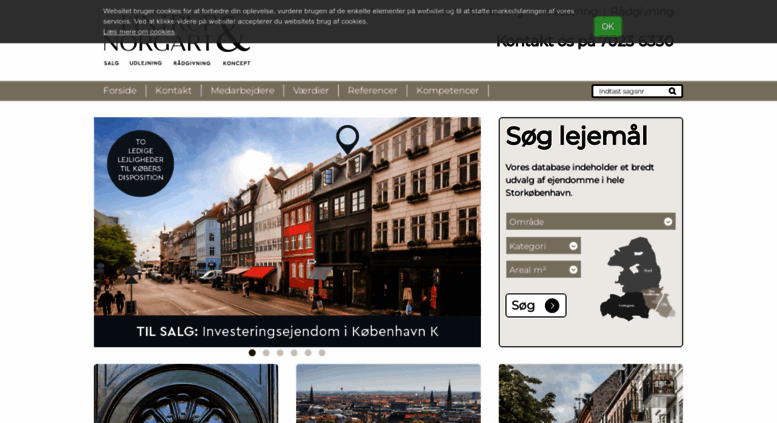Open the Copenhagen skyline thumbnail
The height and width of the screenshot is (423, 777).
point(388,393)
